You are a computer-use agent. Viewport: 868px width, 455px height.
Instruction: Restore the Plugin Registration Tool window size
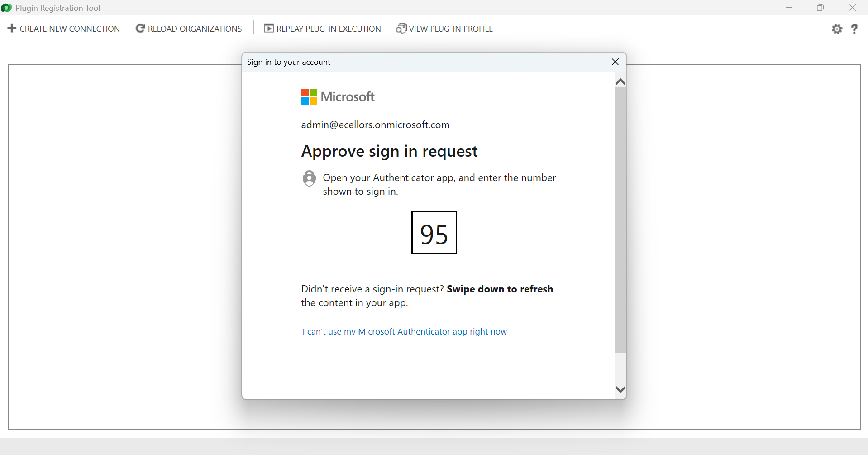point(820,8)
